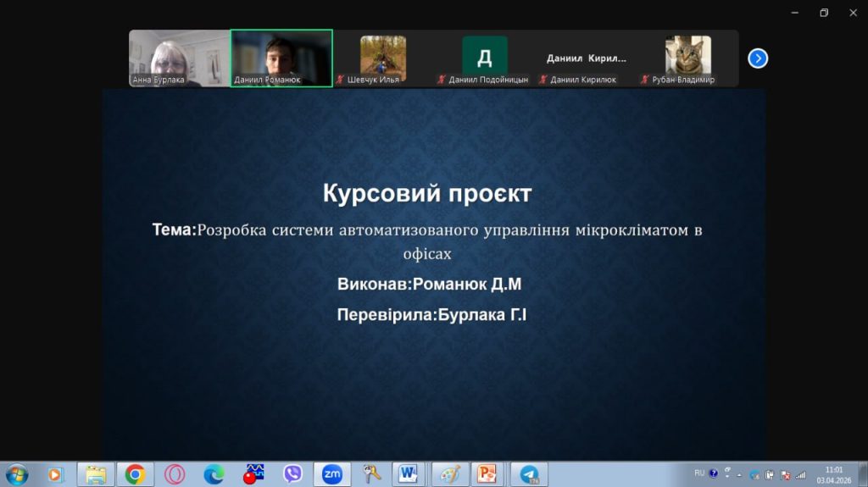Open Google Chrome from the taskbar
This screenshot has width=868, height=487.
click(x=135, y=474)
